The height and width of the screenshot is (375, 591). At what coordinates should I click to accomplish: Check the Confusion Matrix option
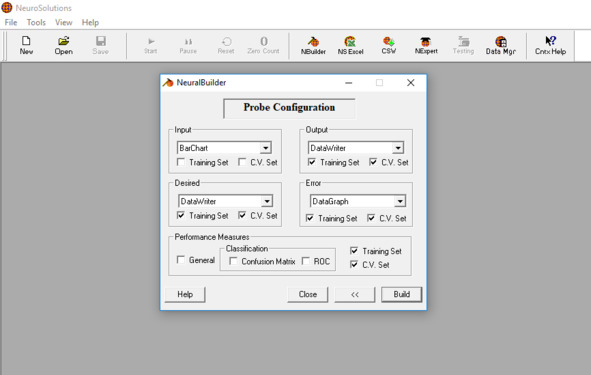point(233,261)
